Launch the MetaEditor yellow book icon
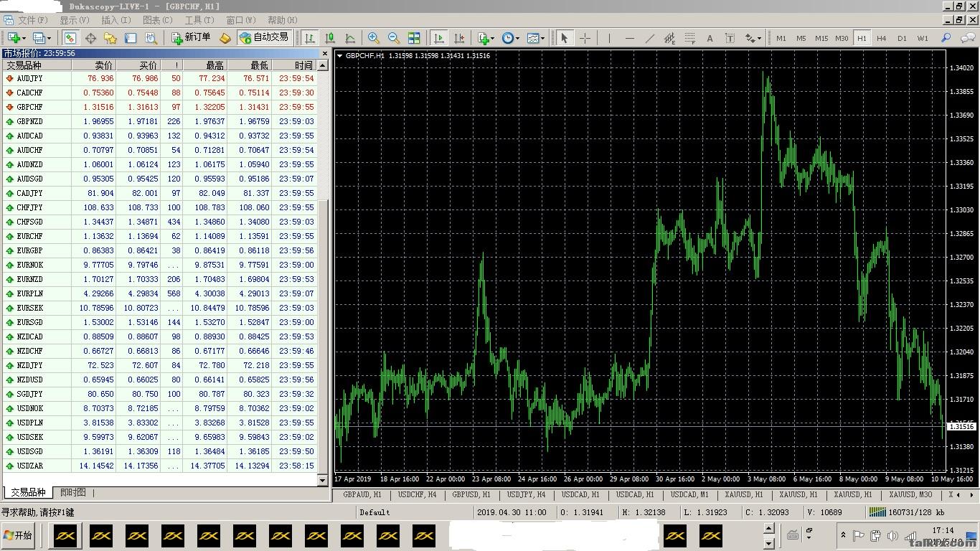Screen dimensions: 980x551 (x=225, y=38)
